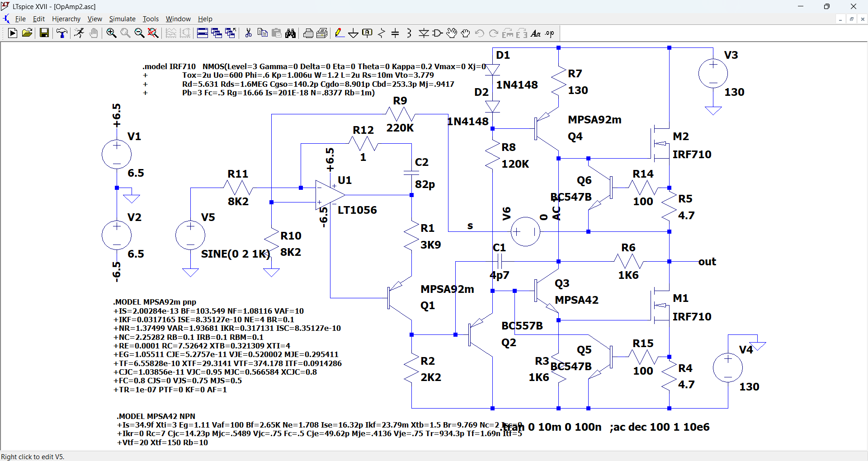Open the File menu

click(x=20, y=19)
